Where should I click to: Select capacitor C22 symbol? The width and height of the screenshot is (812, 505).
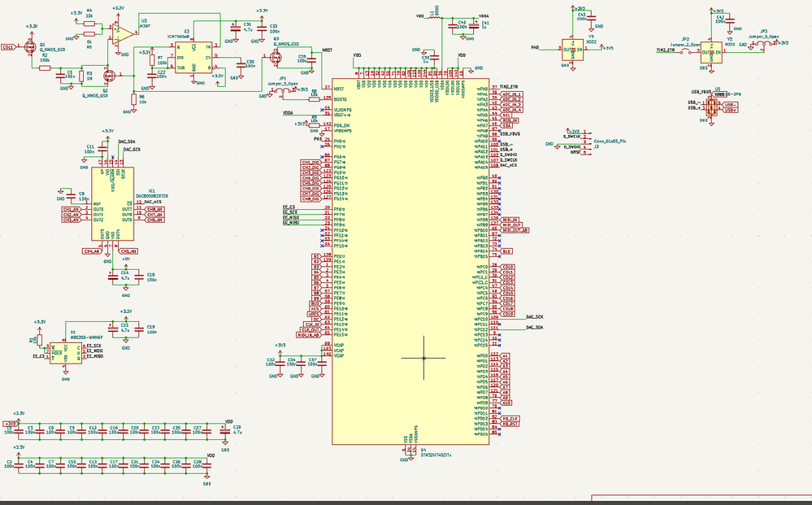click(151, 76)
